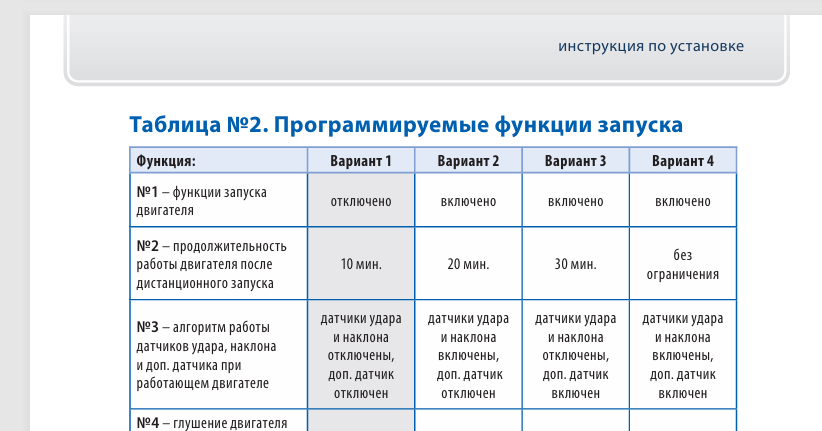Click the heading "Таблица №2. Программируемые функции запуска"
Image resolution: width=822 pixels, height=431 pixels.
406,124
